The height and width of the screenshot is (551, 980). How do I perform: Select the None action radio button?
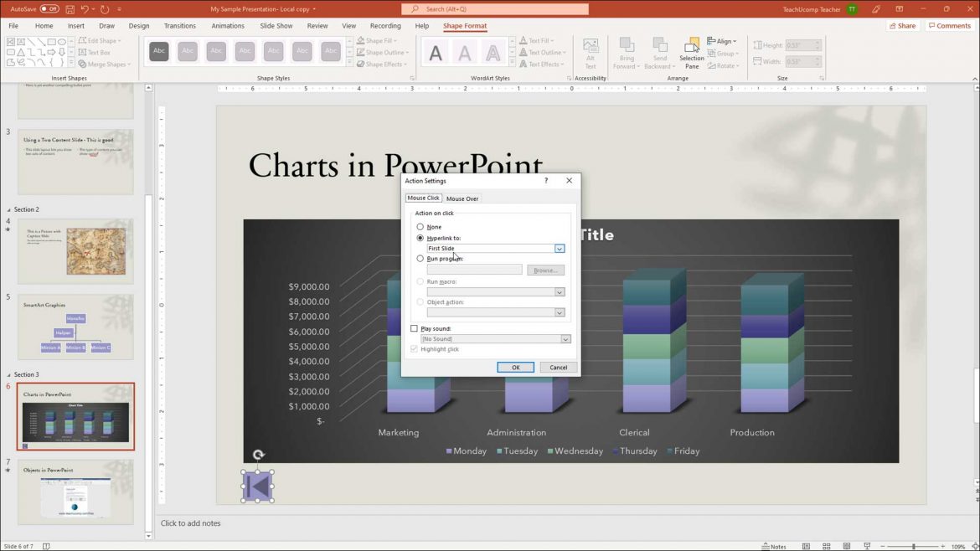[x=420, y=226]
